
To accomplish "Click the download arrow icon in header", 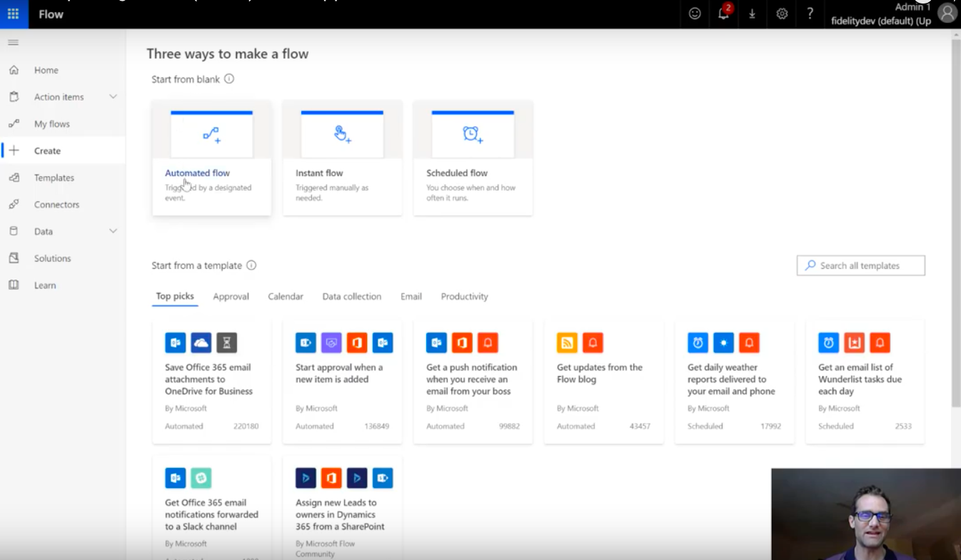I will 752,14.
